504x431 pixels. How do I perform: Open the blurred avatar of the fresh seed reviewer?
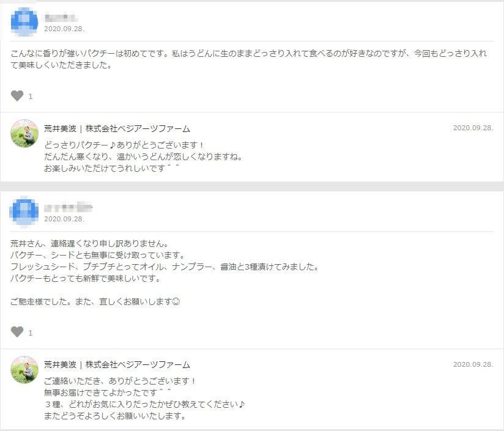[x=24, y=210]
